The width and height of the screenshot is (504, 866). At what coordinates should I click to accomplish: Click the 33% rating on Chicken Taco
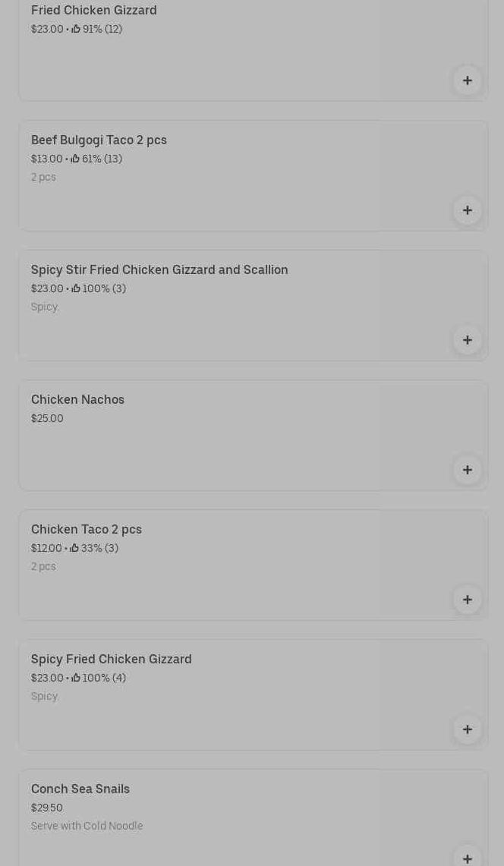coord(94,548)
